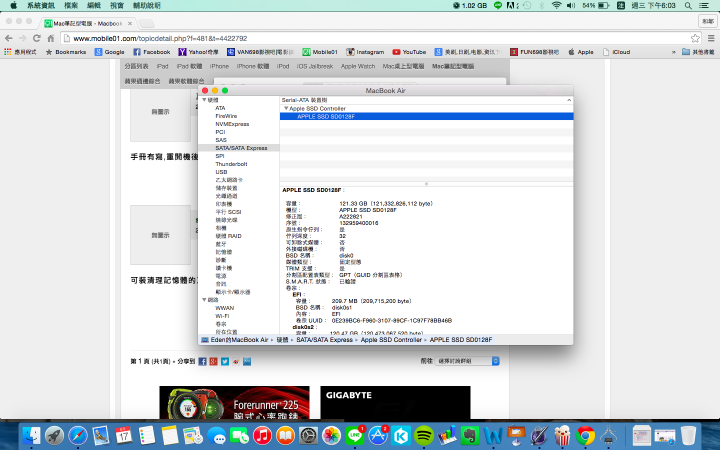720x450 pixels.
Task: Open yellow Notes icon in Dock
Action: pos(170,435)
